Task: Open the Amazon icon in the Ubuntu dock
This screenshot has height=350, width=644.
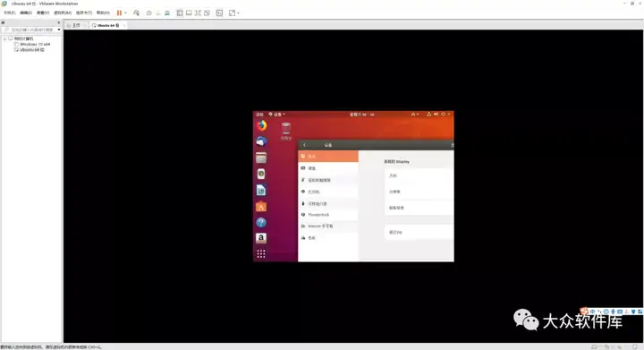Action: click(x=261, y=238)
